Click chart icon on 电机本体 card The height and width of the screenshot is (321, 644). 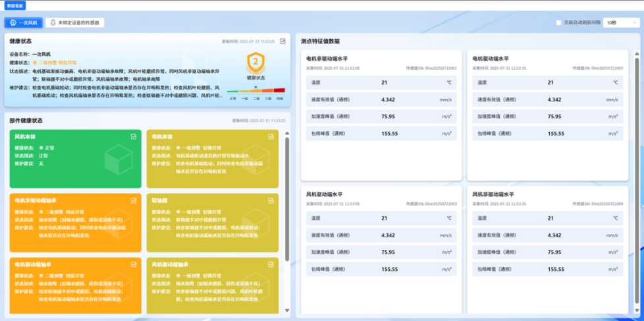point(271,136)
